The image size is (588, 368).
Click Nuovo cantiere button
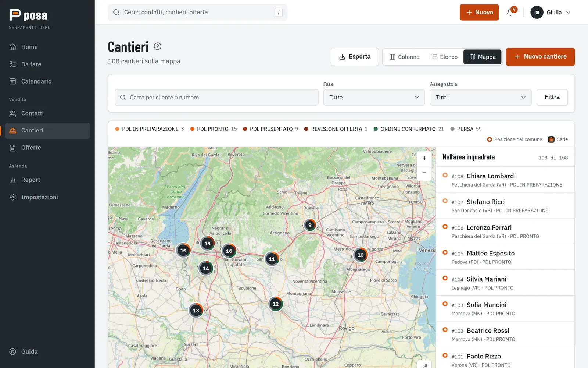click(x=540, y=57)
